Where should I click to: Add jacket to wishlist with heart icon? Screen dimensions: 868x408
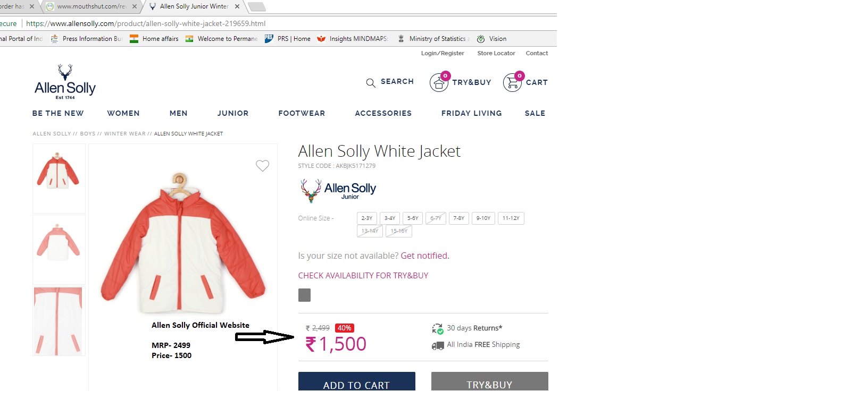point(262,166)
